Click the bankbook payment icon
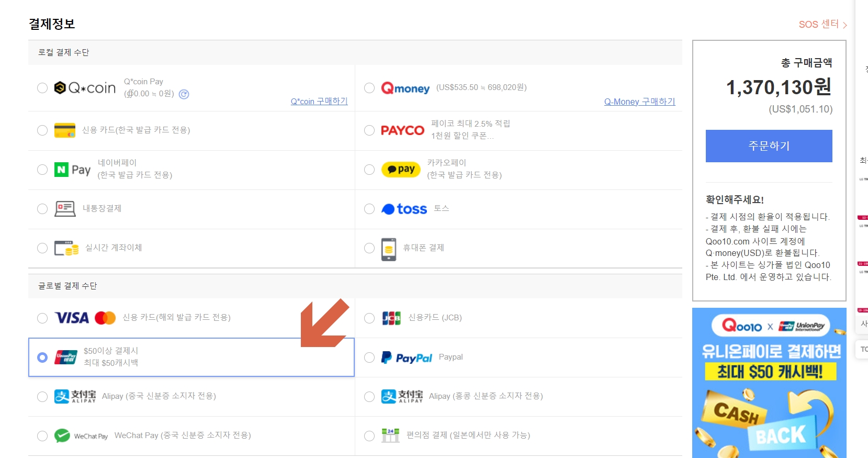 [x=65, y=209]
